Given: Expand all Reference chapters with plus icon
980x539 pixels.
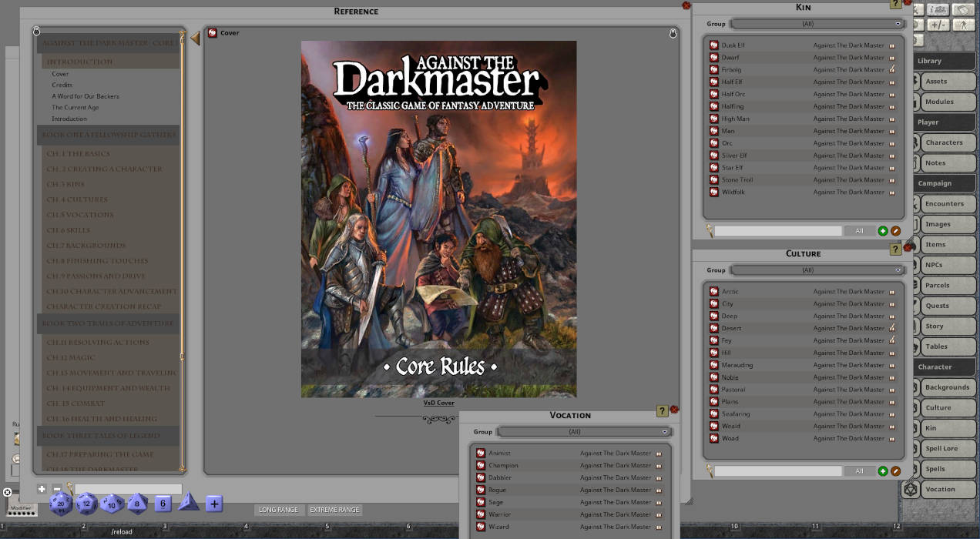Looking at the screenshot, I should (x=42, y=489).
